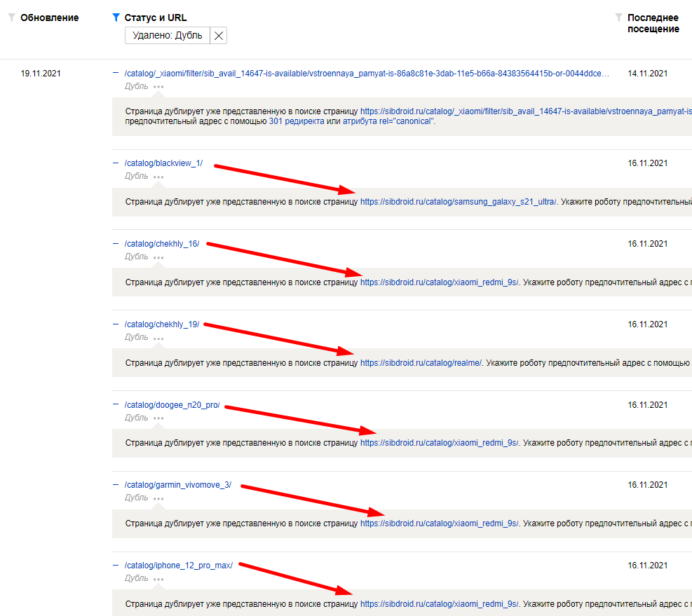Open ellipsis menu under /catalog/garmin_vivomove_3/
This screenshot has width=692, height=616.
(x=158, y=499)
